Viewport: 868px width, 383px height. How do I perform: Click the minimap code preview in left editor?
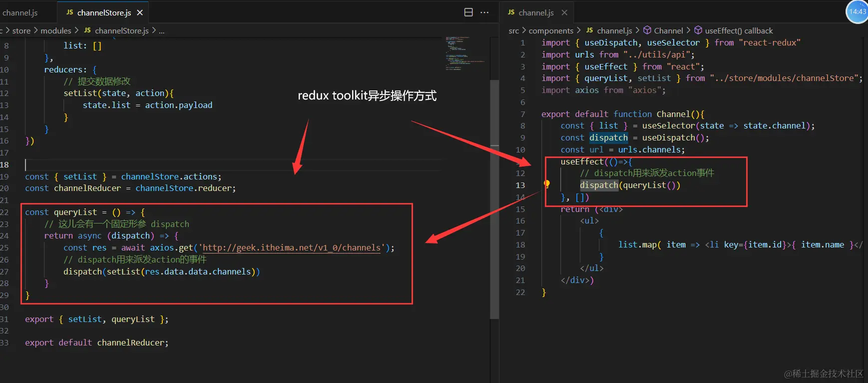(464, 53)
